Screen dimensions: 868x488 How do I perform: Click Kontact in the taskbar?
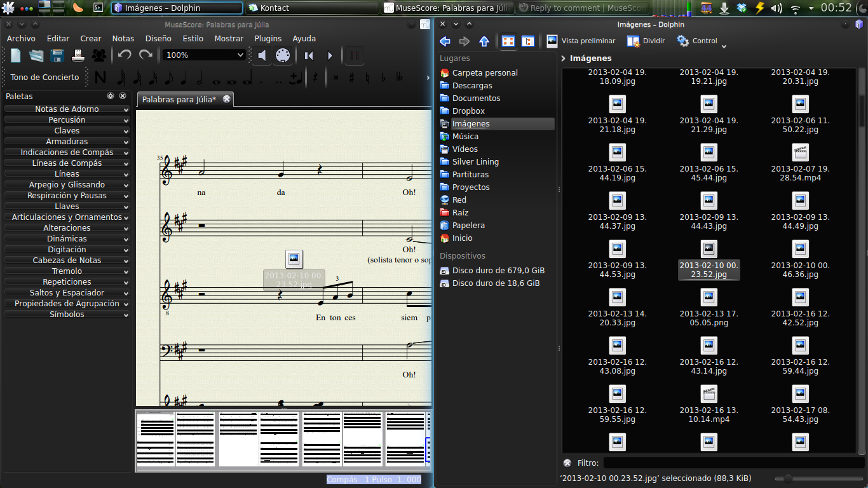coord(312,8)
